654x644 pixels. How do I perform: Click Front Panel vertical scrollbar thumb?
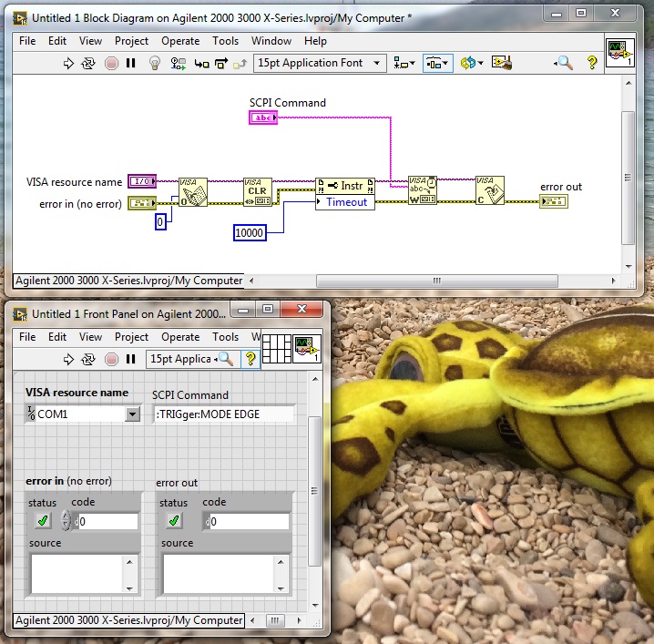click(315, 491)
